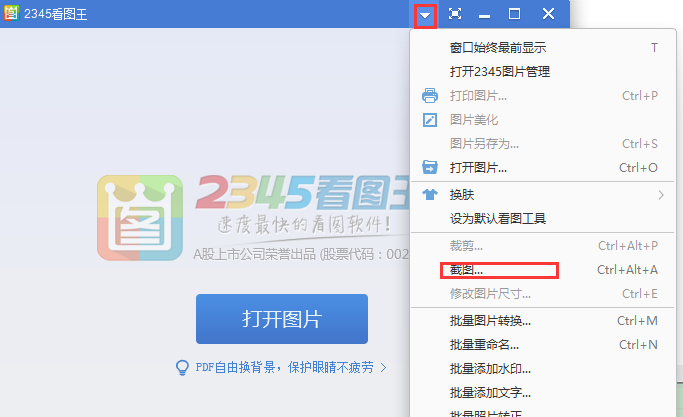Click the lightbulb icon beside PDF tip
683x417 pixels.
182,368
